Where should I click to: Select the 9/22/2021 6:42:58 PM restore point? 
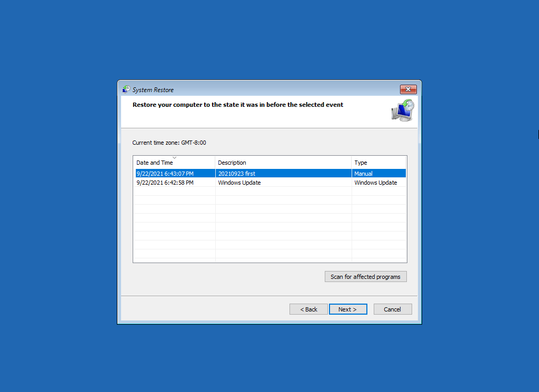[270, 183]
